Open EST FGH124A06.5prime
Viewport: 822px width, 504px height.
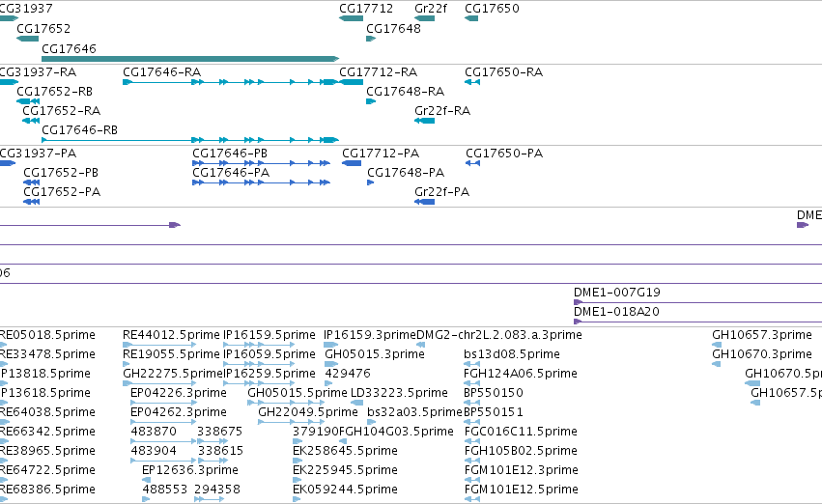click(521, 374)
